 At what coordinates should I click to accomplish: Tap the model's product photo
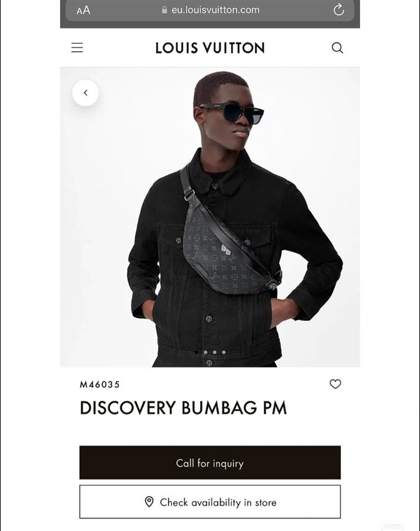coord(210,217)
